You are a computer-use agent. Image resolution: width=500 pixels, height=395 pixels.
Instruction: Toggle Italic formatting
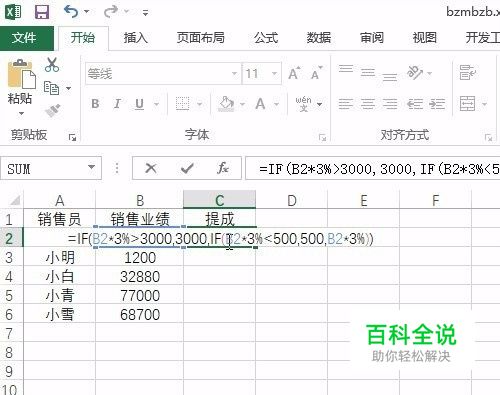click(117, 104)
